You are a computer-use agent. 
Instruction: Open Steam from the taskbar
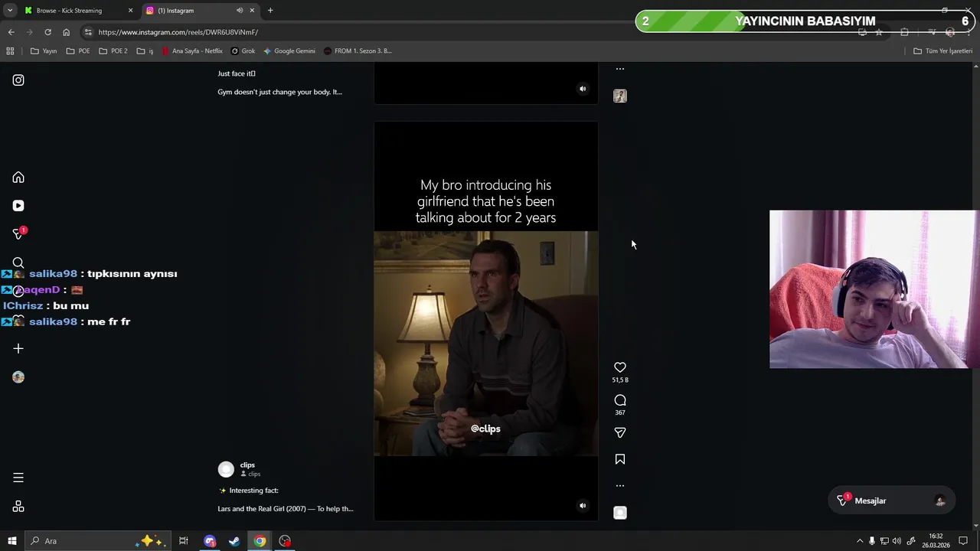point(234,541)
